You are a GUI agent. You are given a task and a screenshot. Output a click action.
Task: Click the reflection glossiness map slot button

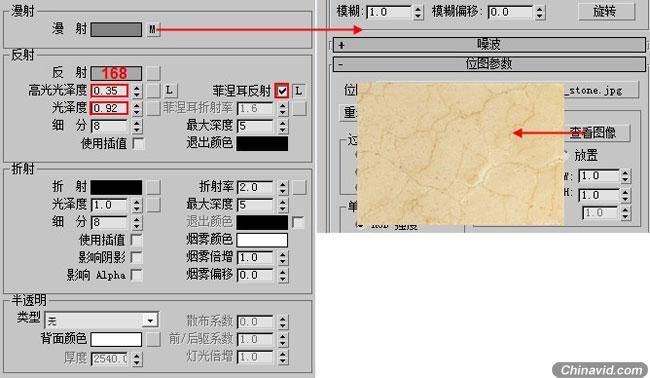point(153,108)
